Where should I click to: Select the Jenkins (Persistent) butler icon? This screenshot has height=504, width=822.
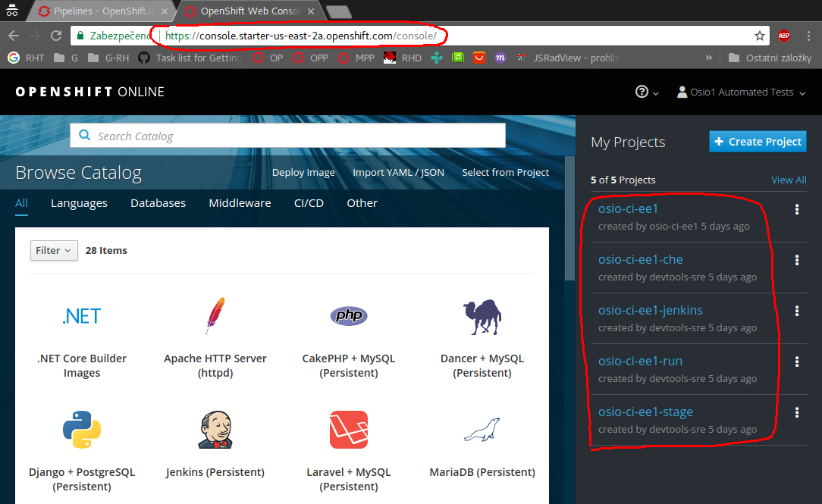pyautogui.click(x=215, y=430)
